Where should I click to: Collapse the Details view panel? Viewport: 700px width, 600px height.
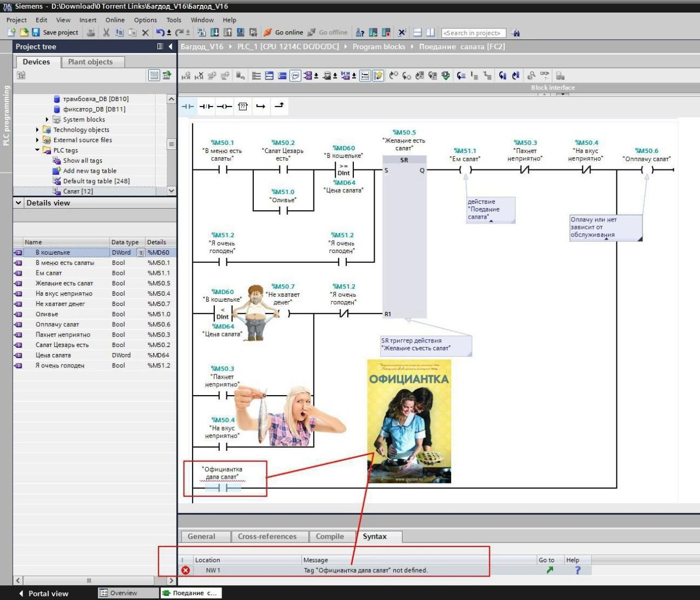point(19,203)
